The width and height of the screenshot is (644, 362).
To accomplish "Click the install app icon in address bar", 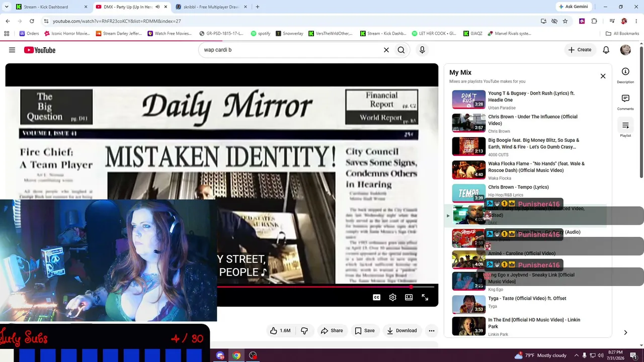I will [543, 21].
